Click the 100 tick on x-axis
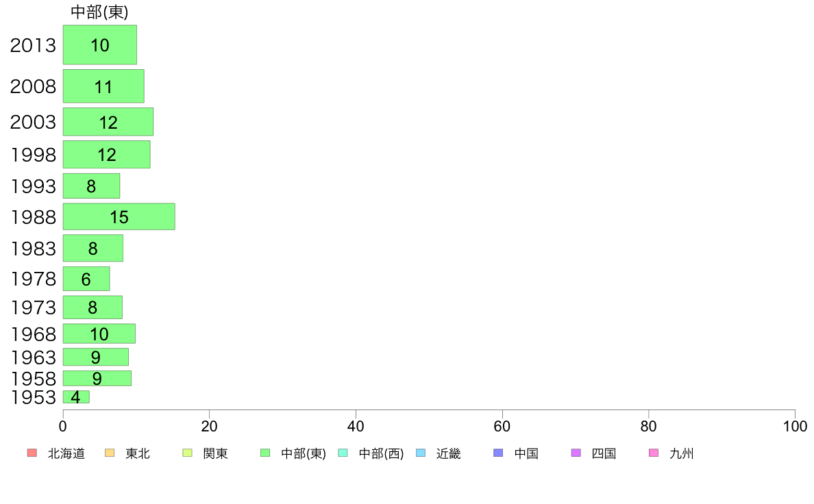Image resolution: width=814 pixels, height=504 pixels. tap(795, 426)
